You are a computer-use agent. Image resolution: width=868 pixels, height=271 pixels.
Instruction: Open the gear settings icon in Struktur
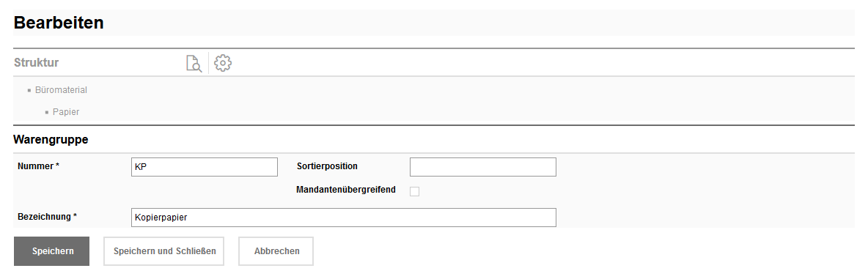[223, 63]
